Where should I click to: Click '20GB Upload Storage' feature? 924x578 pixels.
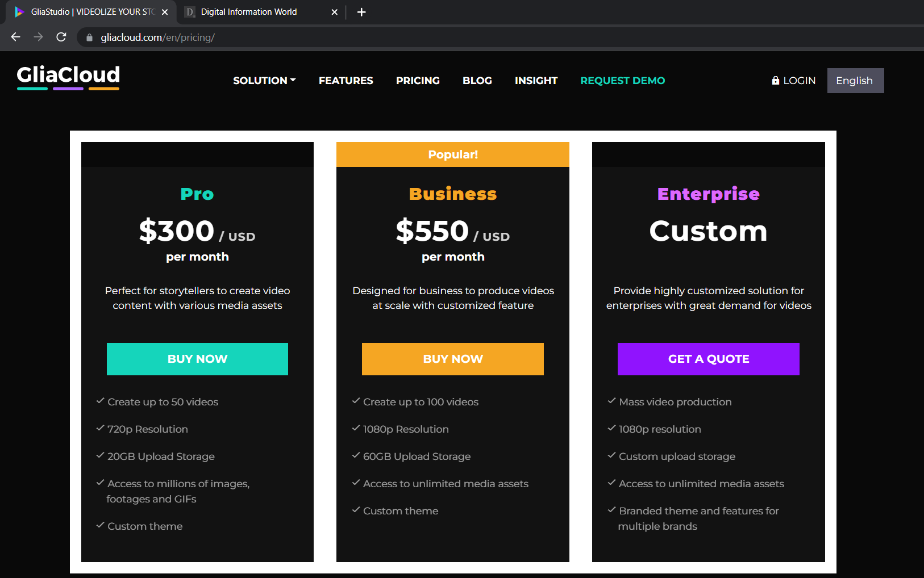click(x=161, y=456)
